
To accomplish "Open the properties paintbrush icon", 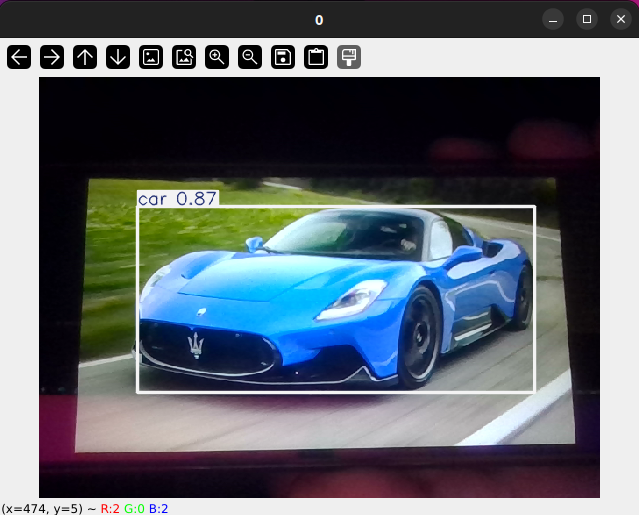I will [349, 57].
